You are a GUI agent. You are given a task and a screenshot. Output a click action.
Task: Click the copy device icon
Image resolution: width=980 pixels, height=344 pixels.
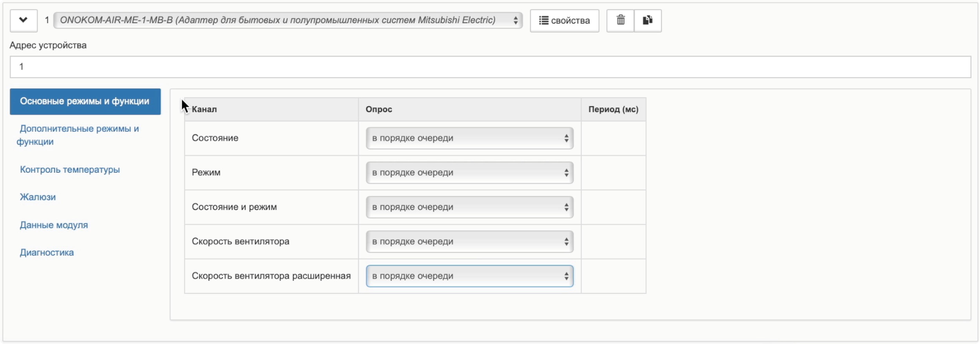tap(647, 21)
